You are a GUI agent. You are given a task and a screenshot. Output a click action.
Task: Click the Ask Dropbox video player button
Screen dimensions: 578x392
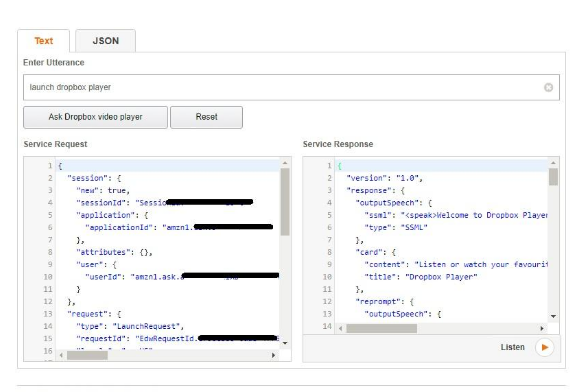pos(95,117)
